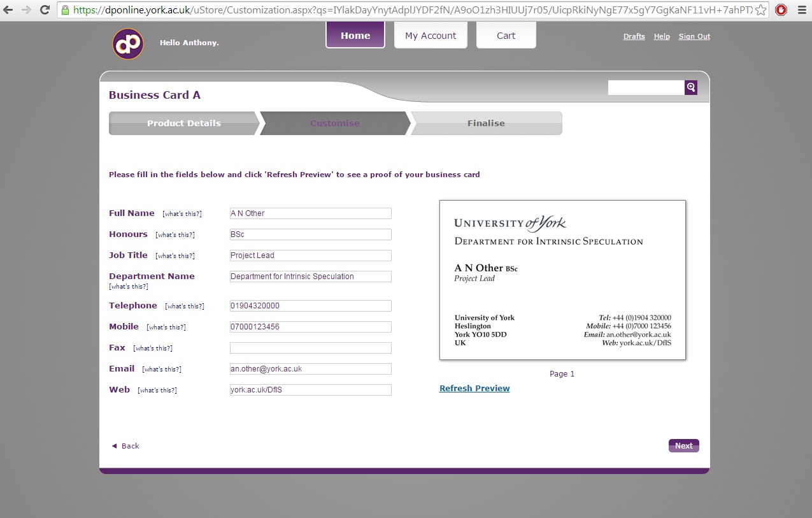Click the Mobile input field

(x=311, y=327)
